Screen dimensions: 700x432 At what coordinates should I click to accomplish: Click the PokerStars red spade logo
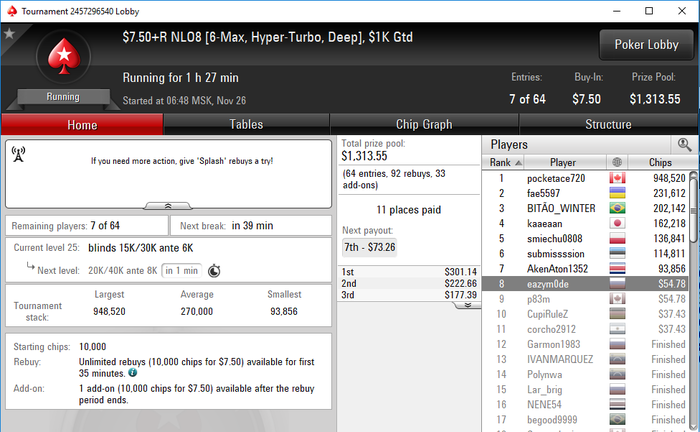click(64, 56)
